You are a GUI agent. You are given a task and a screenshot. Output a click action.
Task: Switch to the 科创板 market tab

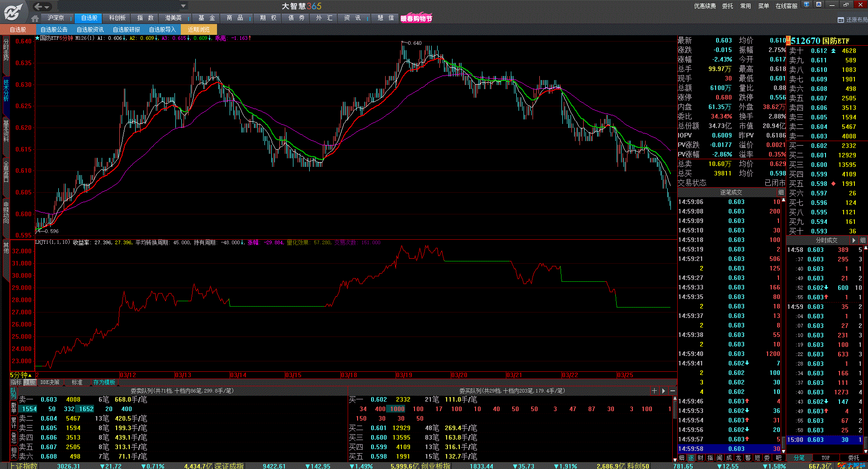pyautogui.click(x=117, y=18)
